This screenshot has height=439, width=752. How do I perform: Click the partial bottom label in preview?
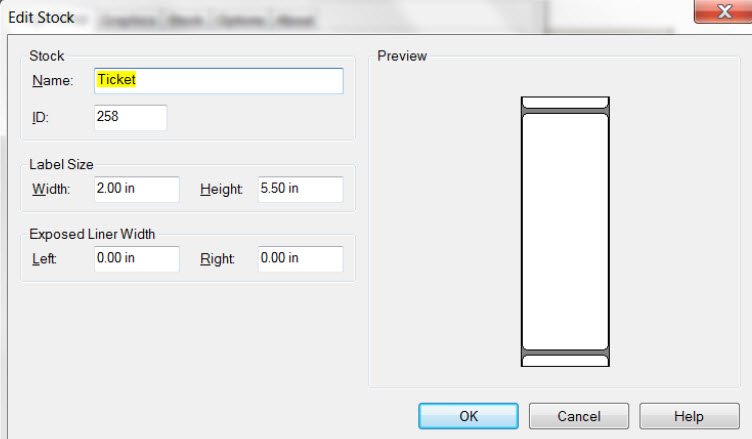(565, 361)
